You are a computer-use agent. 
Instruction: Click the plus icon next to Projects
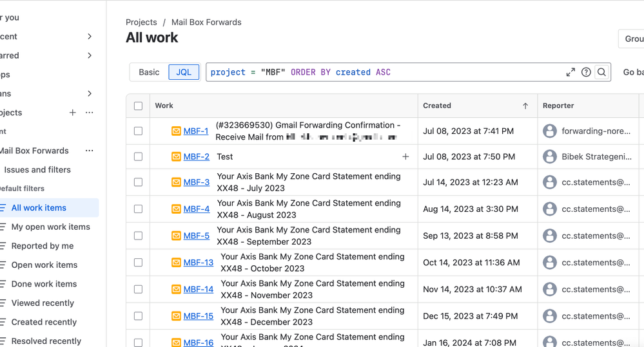click(72, 113)
